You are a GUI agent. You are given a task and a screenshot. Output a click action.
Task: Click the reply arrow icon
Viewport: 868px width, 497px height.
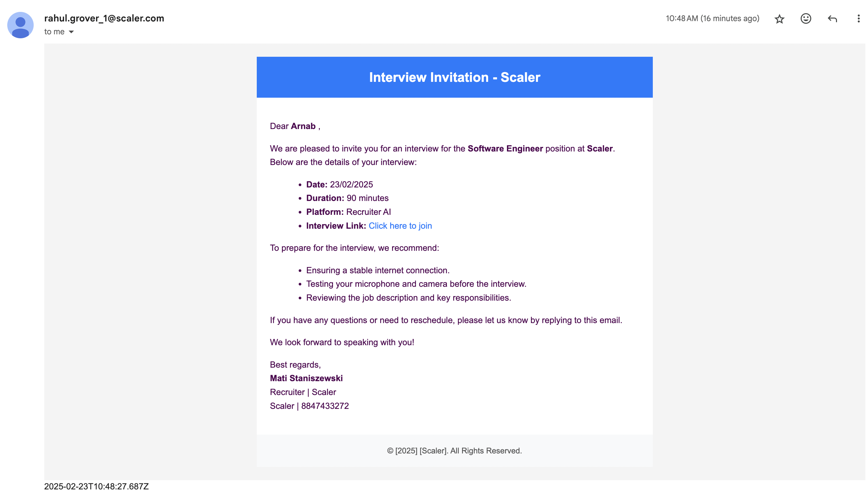832,18
